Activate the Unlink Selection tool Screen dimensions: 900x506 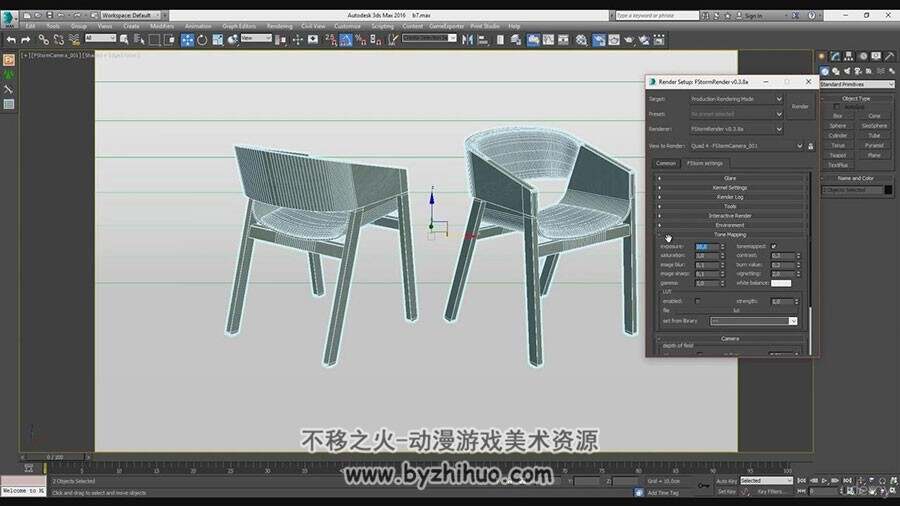tap(59, 40)
